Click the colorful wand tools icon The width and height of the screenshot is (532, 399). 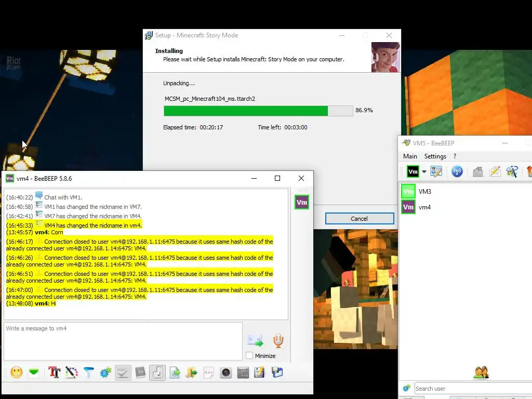tap(512, 171)
